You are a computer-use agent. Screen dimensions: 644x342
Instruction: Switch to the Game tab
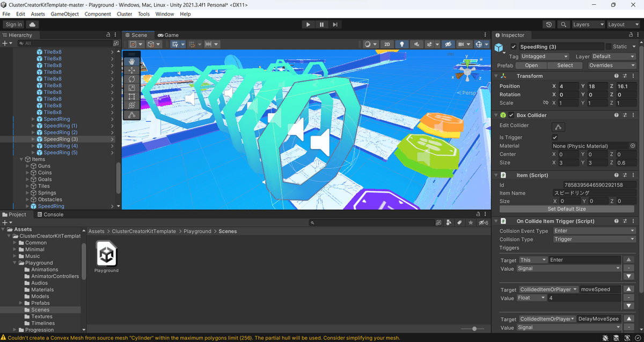(x=168, y=34)
